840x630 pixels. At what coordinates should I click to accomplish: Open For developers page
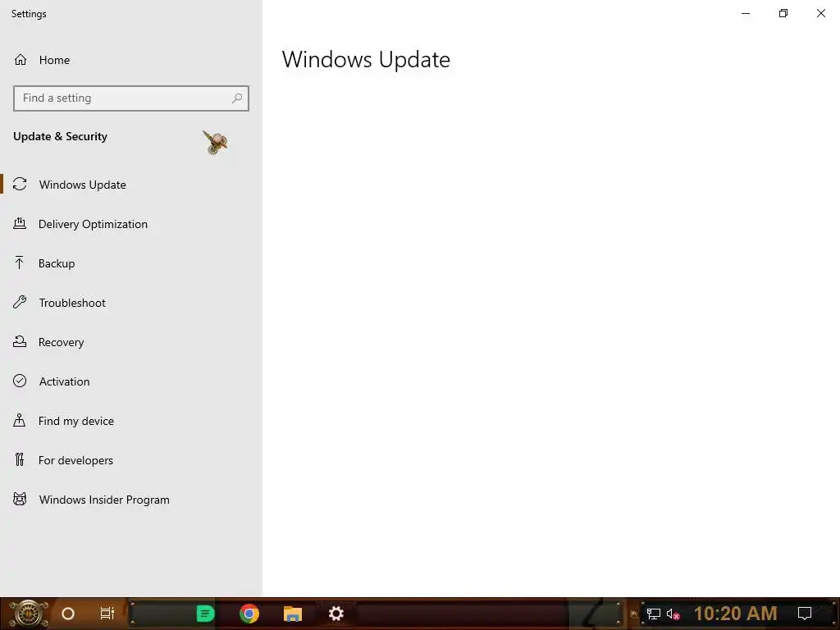pyautogui.click(x=131, y=460)
